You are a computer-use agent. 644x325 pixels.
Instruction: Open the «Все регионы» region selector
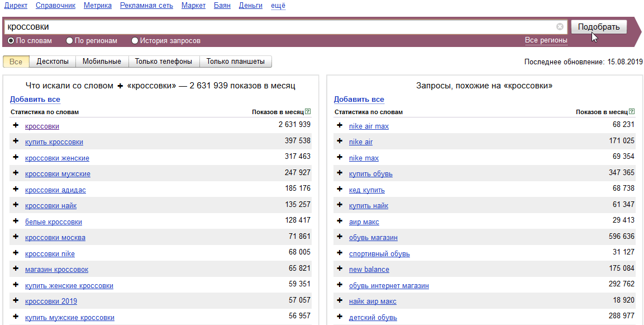coord(546,40)
